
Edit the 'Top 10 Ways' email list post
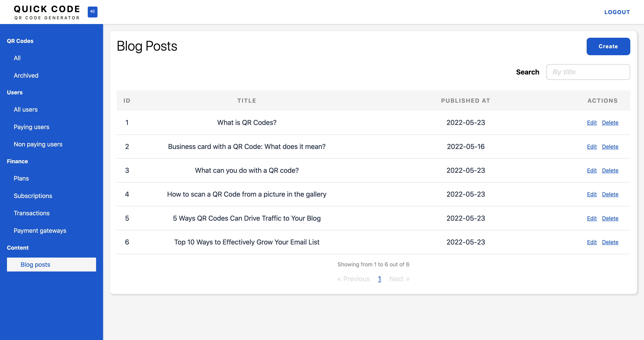tap(592, 242)
